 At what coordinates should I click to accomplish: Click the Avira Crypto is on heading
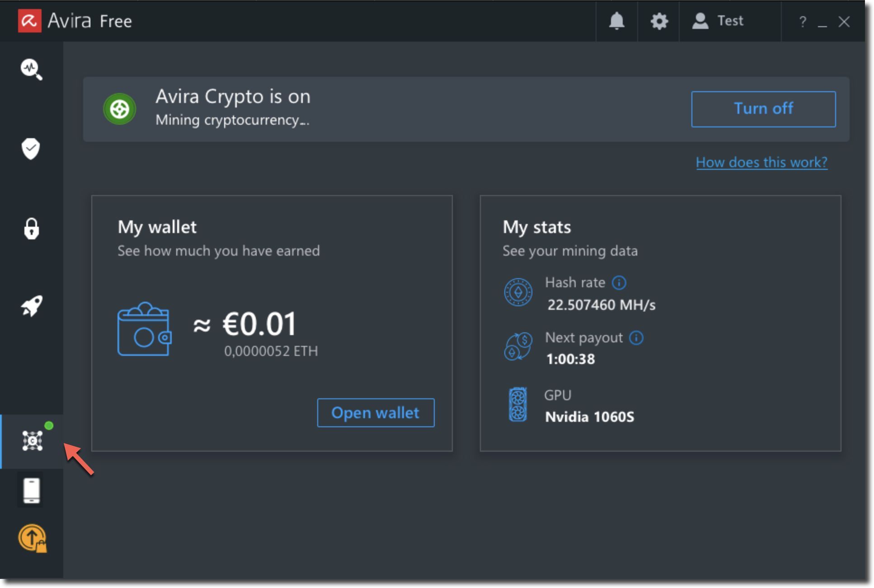pyautogui.click(x=233, y=96)
